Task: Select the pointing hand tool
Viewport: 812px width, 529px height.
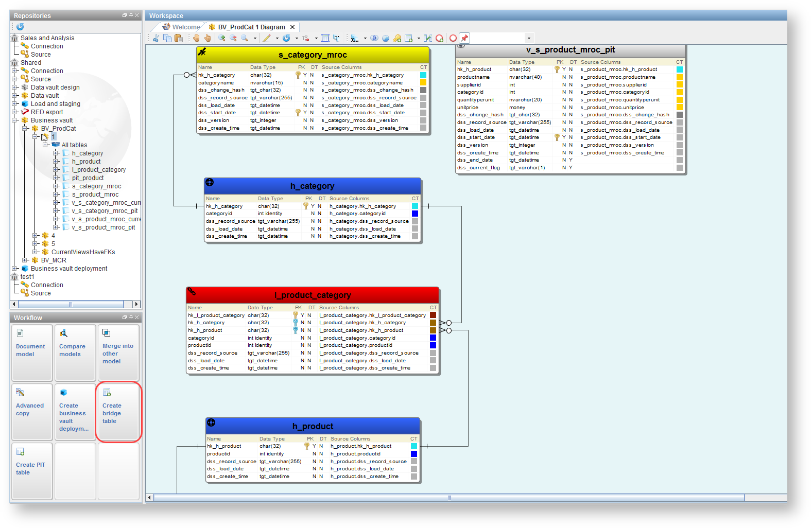Action: (x=208, y=38)
